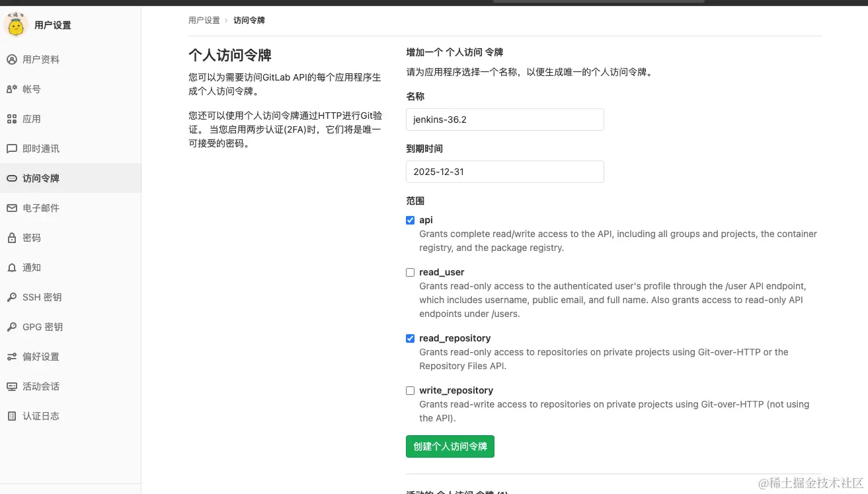This screenshot has height=494, width=868.
Task: Click the 用户资料 profile icon
Action: click(x=12, y=59)
